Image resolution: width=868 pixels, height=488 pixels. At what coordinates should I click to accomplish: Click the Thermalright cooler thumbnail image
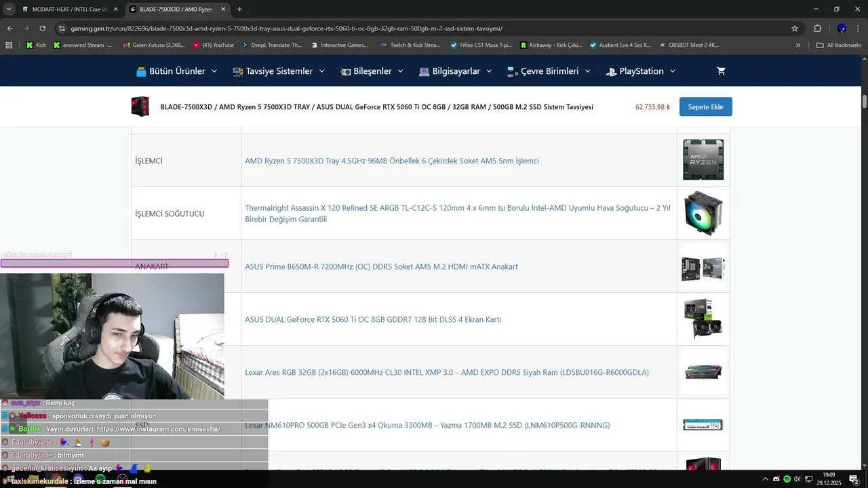click(x=703, y=213)
